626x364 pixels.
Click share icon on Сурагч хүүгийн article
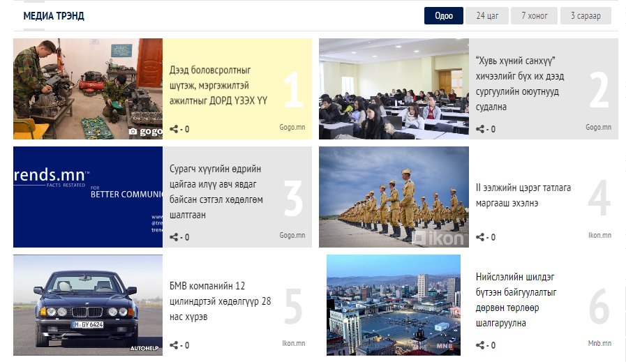tap(174, 237)
